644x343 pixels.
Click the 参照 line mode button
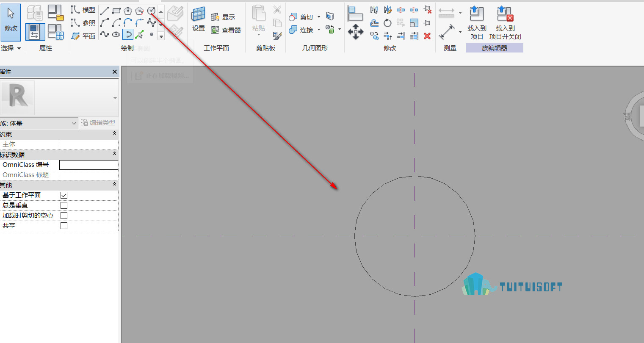pos(83,23)
